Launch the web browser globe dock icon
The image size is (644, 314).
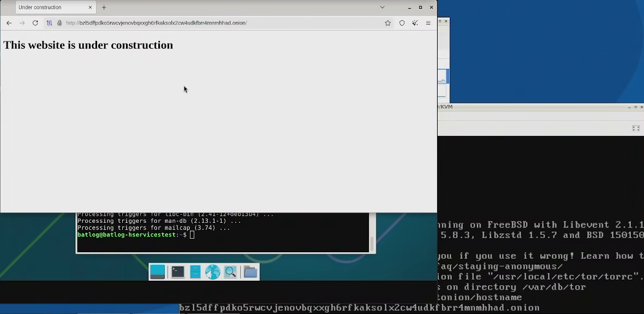213,271
